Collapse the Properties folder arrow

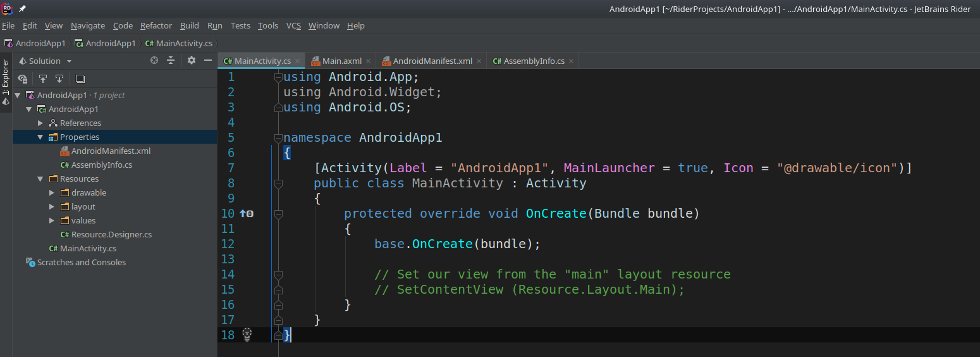pos(40,137)
